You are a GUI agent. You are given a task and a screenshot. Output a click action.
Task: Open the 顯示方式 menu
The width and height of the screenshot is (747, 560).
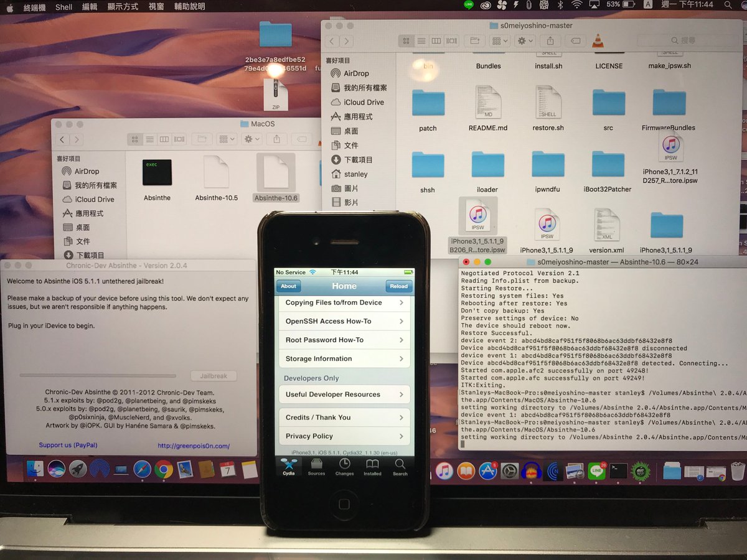tap(123, 7)
